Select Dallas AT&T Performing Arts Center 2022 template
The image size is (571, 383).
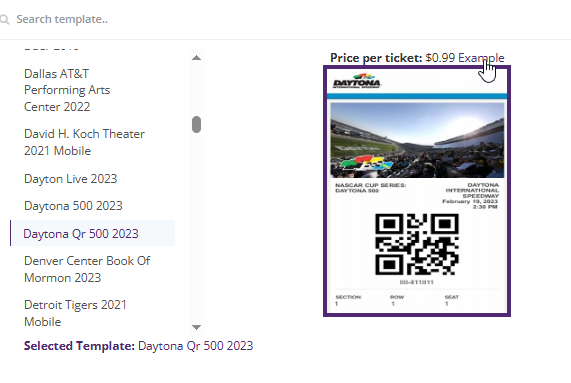click(x=67, y=90)
